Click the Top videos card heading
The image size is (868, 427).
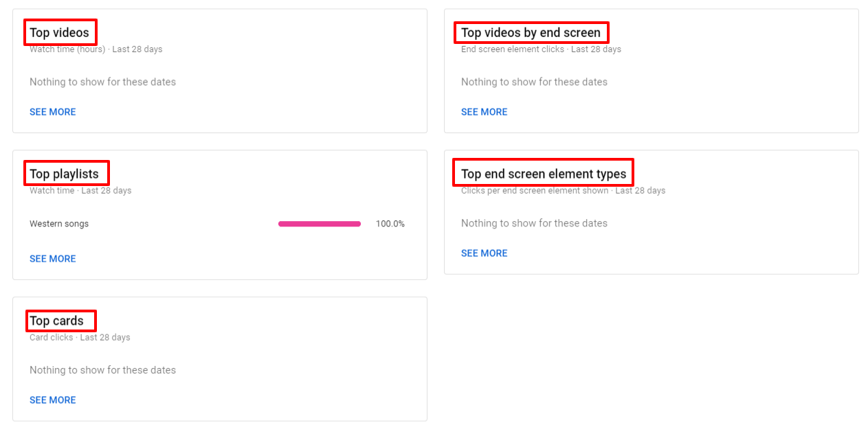pyautogui.click(x=59, y=32)
